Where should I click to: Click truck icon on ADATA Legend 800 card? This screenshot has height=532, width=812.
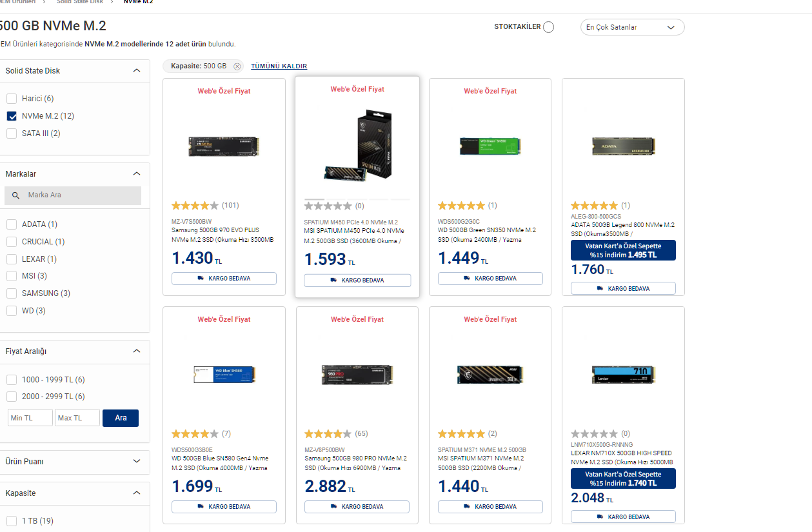(600, 289)
